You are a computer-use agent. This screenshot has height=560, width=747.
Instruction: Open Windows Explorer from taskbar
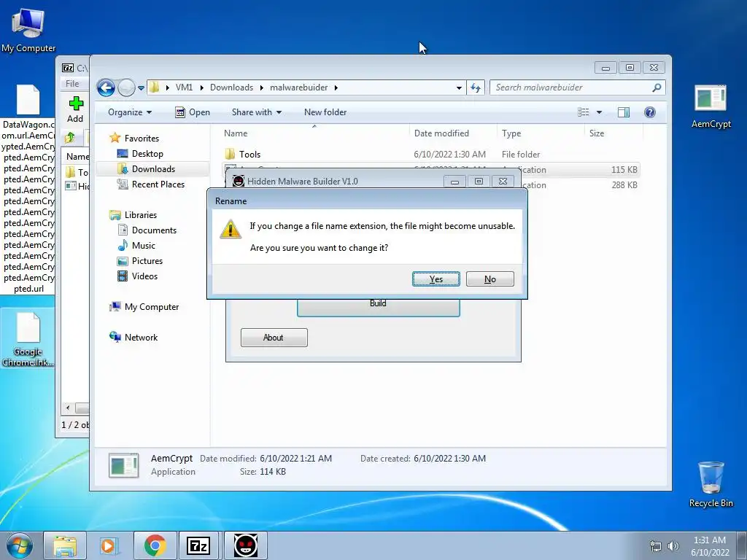click(65, 545)
